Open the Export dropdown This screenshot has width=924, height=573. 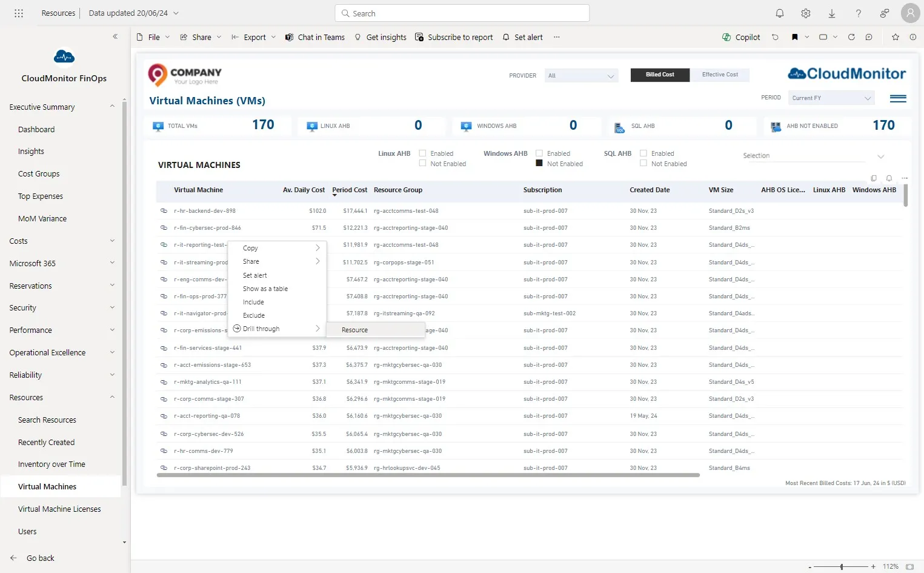254,37
